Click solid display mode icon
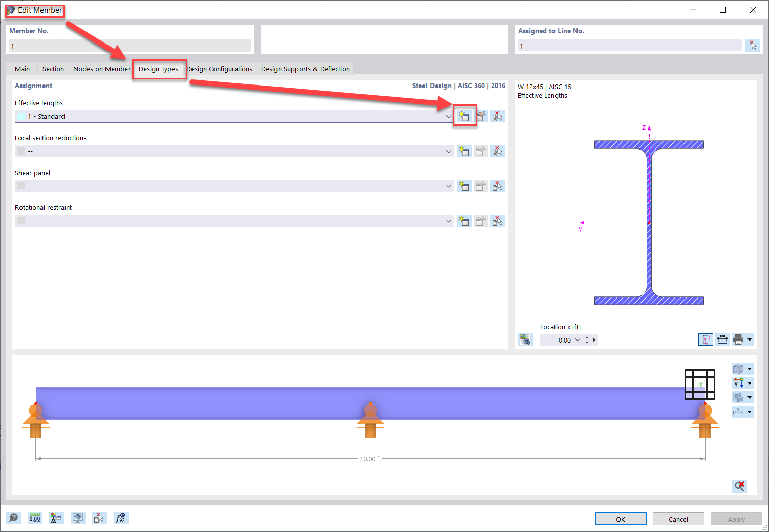Viewport: 769px width, 532px height. point(738,397)
